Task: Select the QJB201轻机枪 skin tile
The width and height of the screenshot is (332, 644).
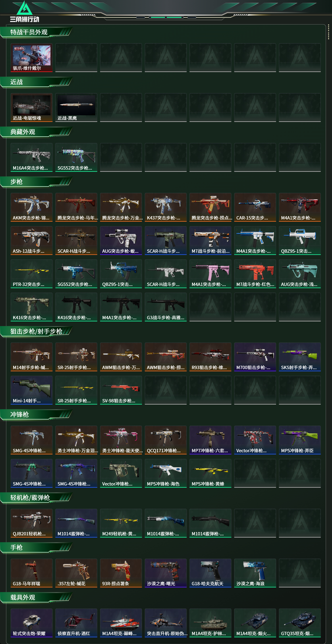Action: click(x=31, y=523)
